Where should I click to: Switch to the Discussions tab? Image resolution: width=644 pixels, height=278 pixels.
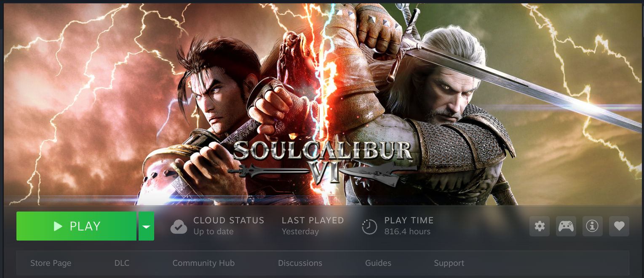click(300, 263)
